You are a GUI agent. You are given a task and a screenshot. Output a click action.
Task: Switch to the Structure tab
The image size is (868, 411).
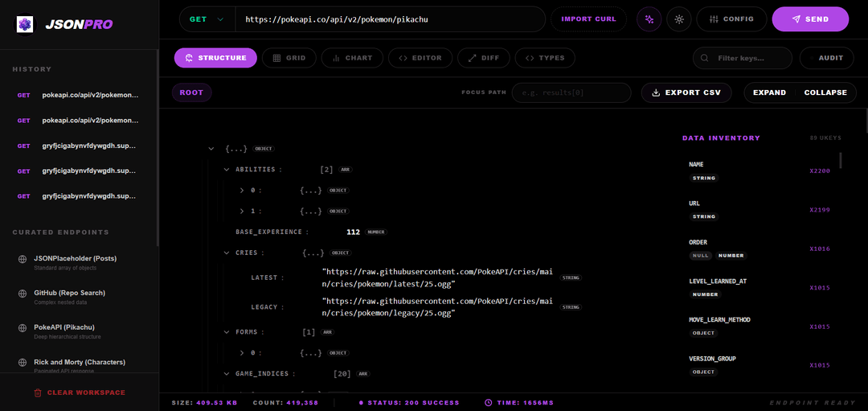215,58
